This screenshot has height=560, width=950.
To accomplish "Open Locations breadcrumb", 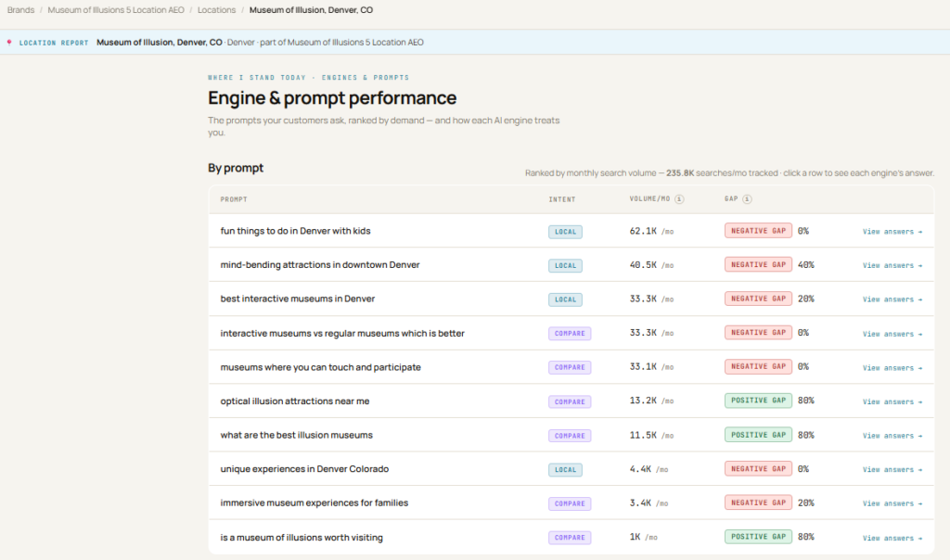I will click(x=216, y=10).
